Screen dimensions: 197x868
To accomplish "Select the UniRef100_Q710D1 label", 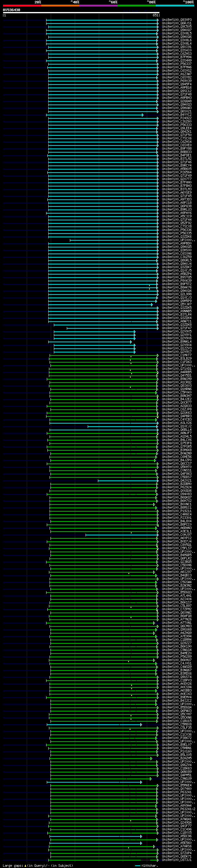I will point(176,369).
